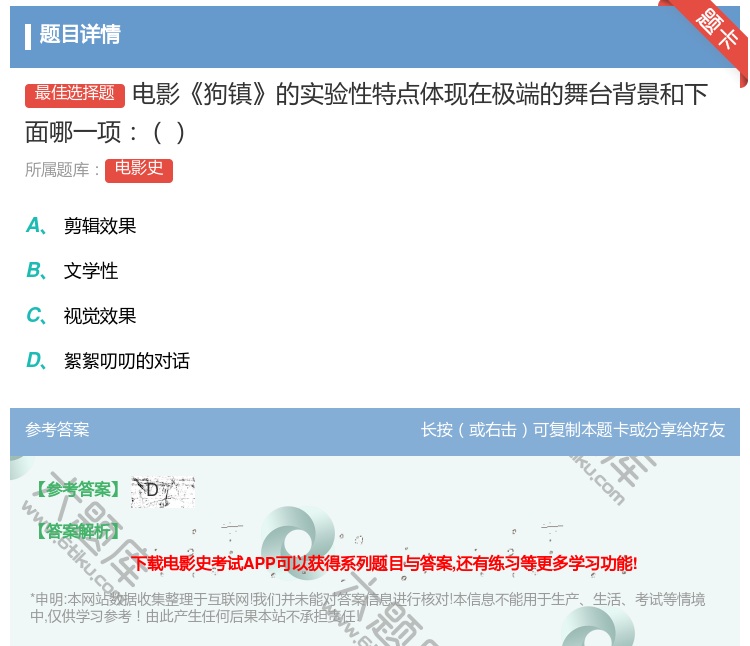Click the answer image showing D

[163, 492]
